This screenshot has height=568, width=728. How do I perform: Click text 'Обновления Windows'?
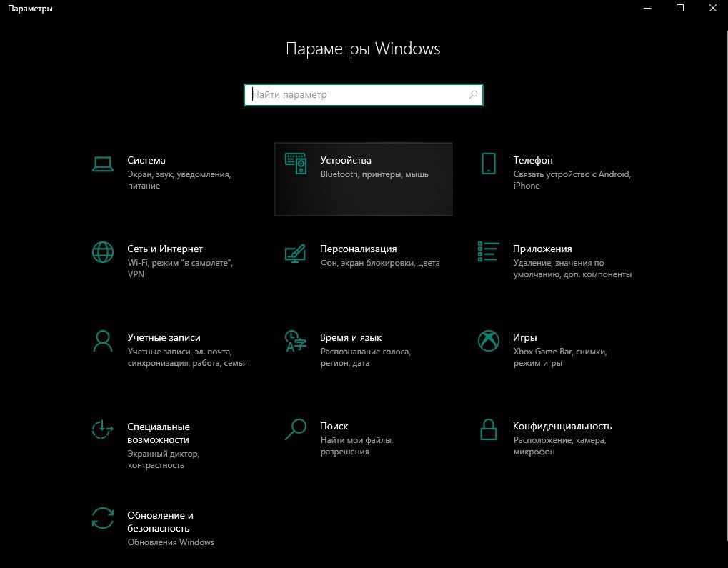click(x=171, y=542)
